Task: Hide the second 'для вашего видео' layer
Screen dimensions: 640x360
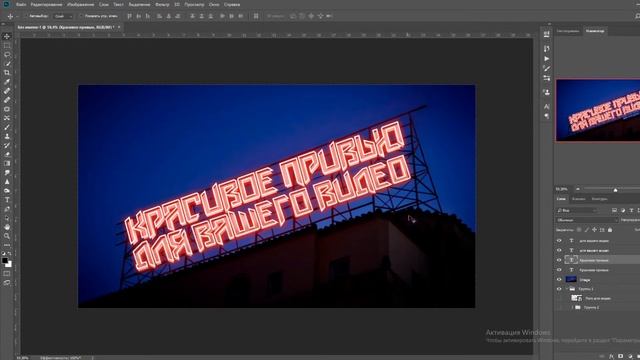Action: click(559, 250)
